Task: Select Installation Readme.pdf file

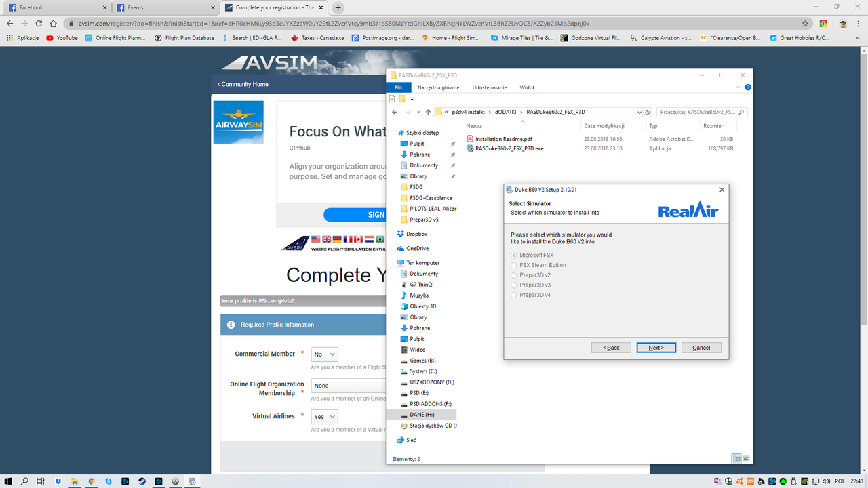Action: [x=499, y=139]
